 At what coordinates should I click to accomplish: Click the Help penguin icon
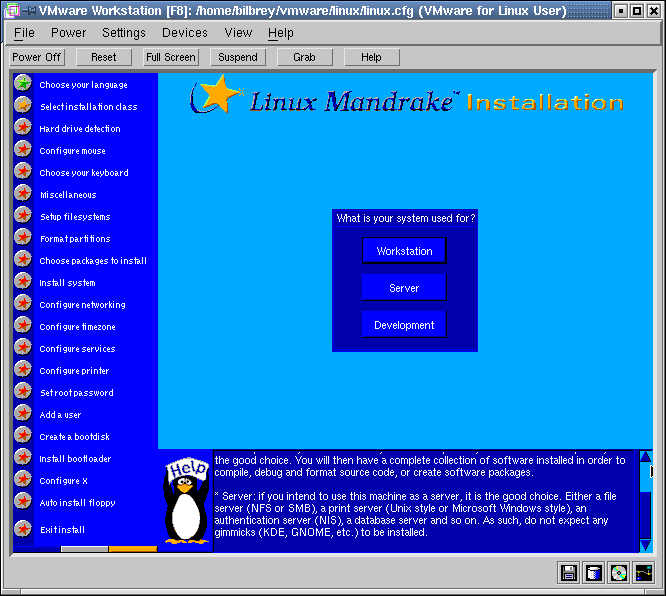coord(186,500)
